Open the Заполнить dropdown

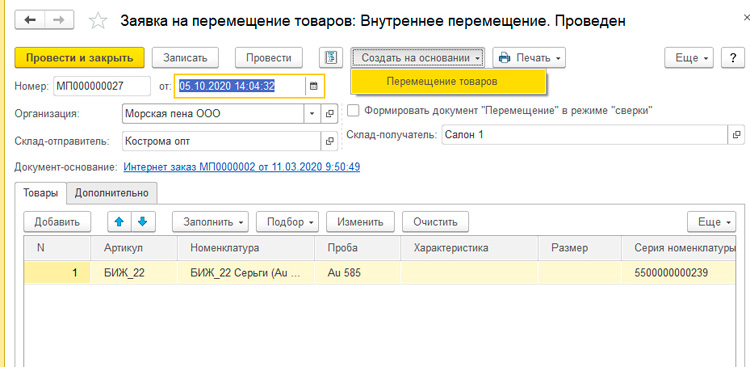click(x=210, y=222)
